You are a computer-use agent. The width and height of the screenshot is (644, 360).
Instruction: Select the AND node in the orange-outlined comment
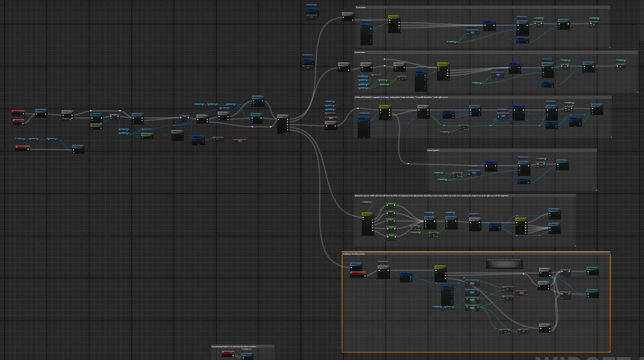pos(522,293)
